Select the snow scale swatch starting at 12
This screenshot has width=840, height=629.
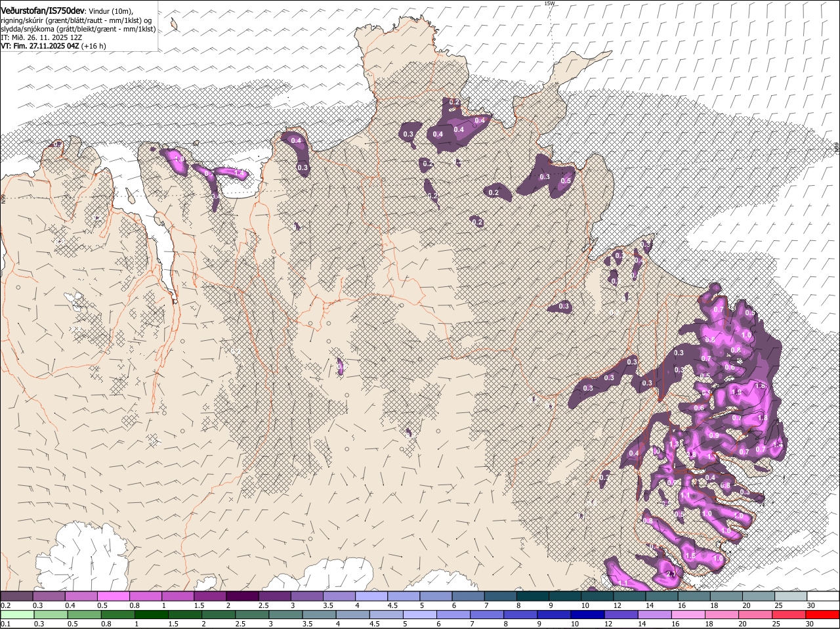coord(629,596)
